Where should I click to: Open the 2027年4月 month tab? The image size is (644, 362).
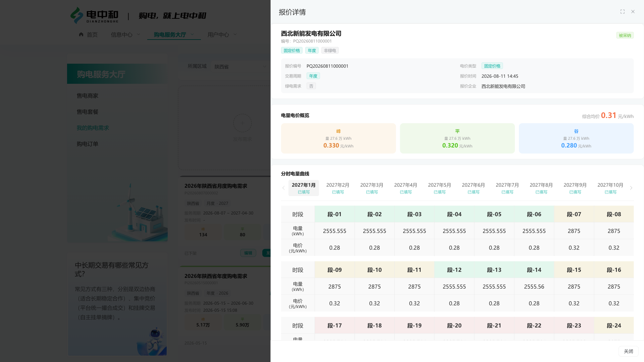coord(406,188)
